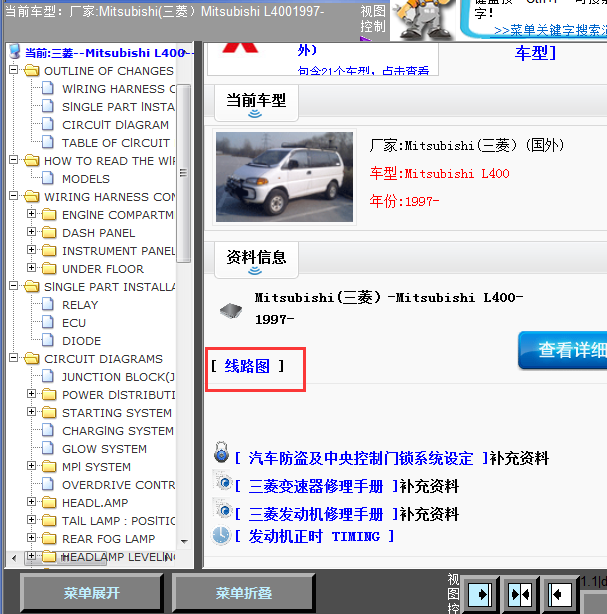This screenshot has width=607, height=614.
Task: Select the 当前车型 tab
Action: point(256,103)
